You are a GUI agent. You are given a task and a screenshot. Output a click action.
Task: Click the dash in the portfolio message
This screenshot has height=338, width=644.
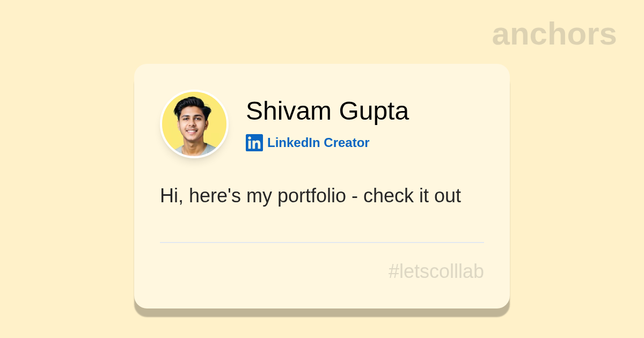click(x=355, y=196)
